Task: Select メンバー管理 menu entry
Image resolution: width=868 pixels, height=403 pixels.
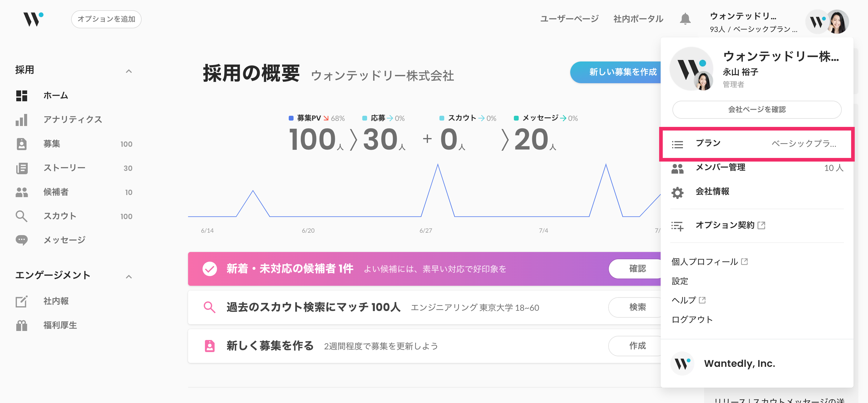Action: click(x=756, y=168)
